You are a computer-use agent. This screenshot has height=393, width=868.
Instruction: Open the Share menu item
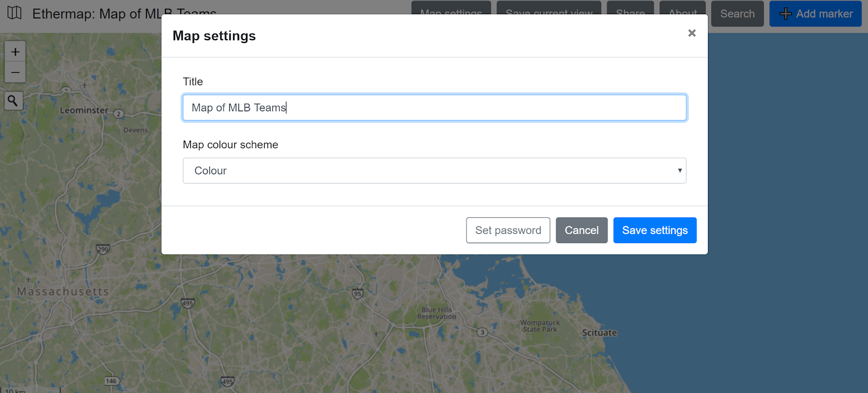630,9
